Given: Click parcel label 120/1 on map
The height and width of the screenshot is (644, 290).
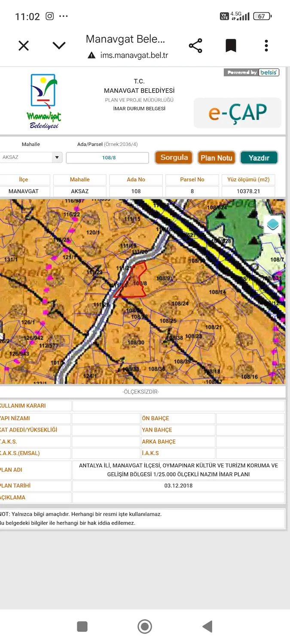Looking at the screenshot, I should (93, 232).
